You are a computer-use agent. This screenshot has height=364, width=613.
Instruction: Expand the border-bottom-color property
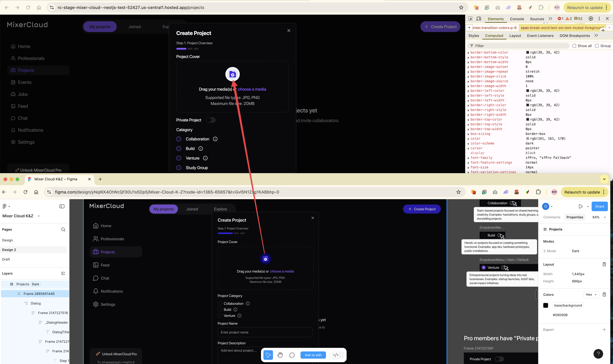point(468,52)
